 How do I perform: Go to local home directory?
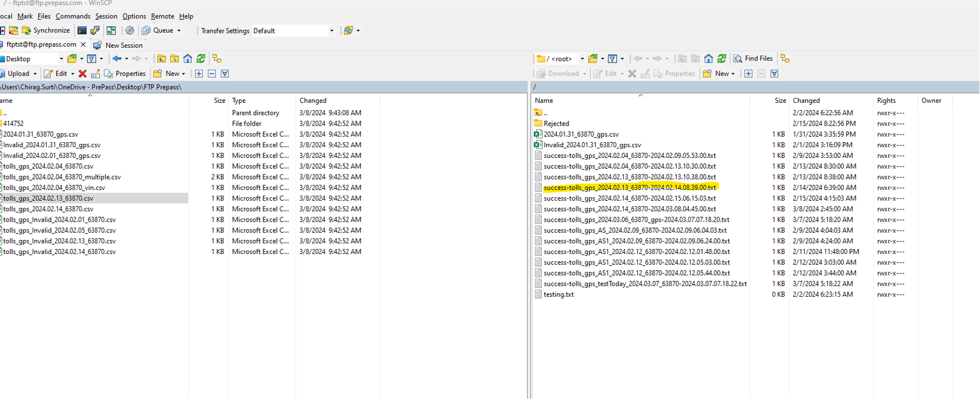click(188, 59)
